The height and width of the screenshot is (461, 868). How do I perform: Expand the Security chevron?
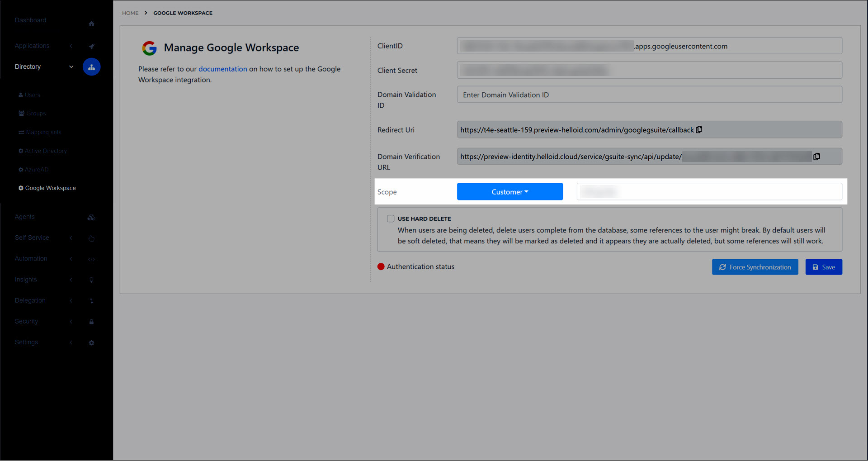coord(71,321)
